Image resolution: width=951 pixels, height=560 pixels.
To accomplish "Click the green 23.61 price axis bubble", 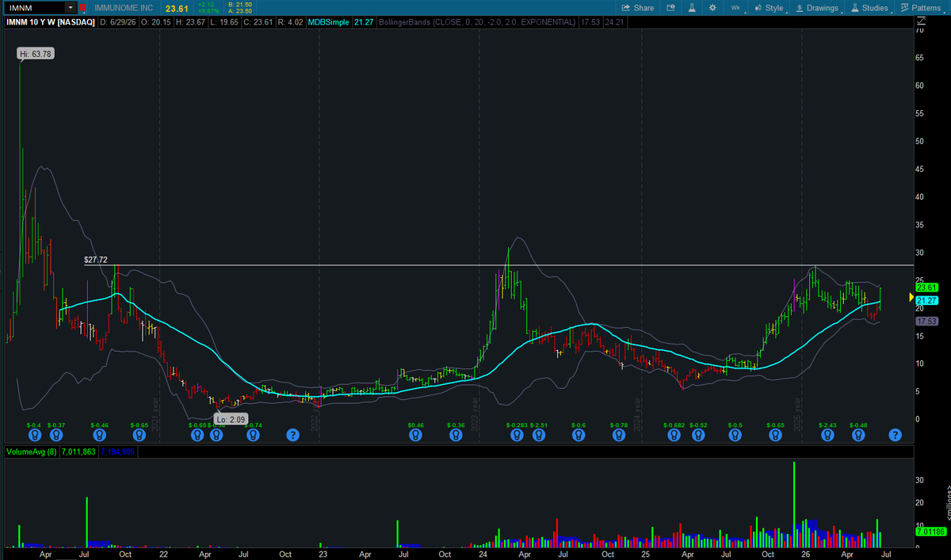I will click(x=927, y=288).
